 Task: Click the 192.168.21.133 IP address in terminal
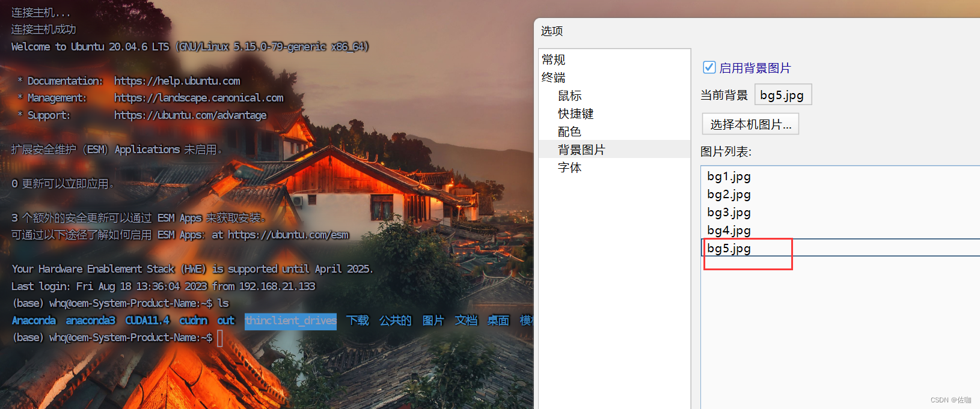pyautogui.click(x=277, y=286)
